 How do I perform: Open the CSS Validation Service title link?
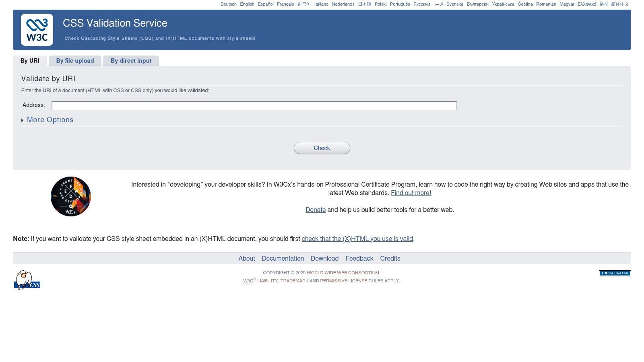click(115, 23)
